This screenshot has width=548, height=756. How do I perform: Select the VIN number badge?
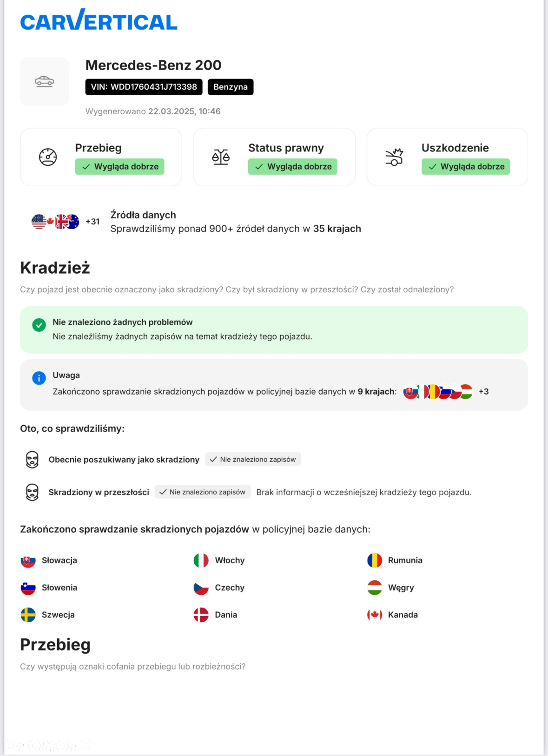144,87
